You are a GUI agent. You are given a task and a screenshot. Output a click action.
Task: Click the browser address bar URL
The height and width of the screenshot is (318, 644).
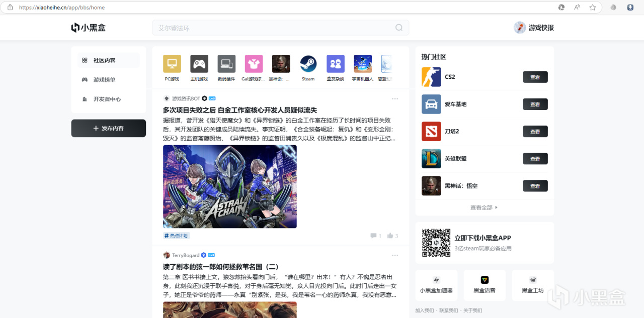coord(62,8)
